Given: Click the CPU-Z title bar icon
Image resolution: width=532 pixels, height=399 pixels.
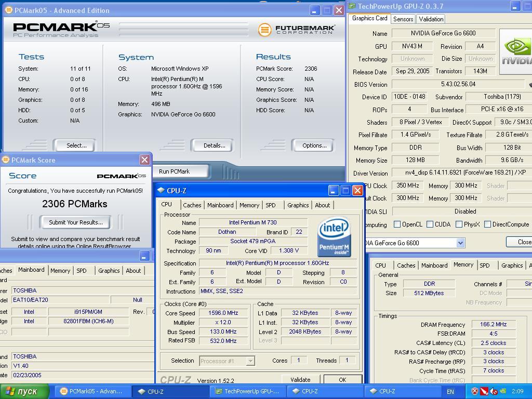Looking at the screenshot, I should 161,191.
